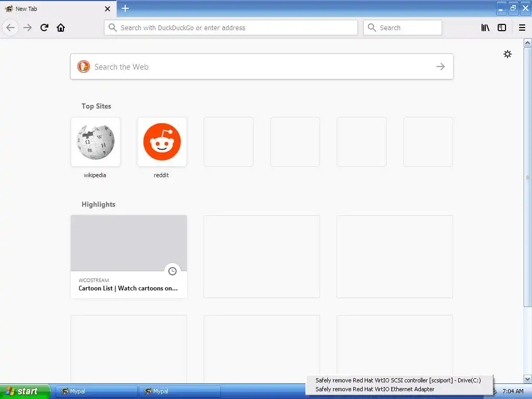
Task: Select the New Tab tab
Action: coord(58,9)
